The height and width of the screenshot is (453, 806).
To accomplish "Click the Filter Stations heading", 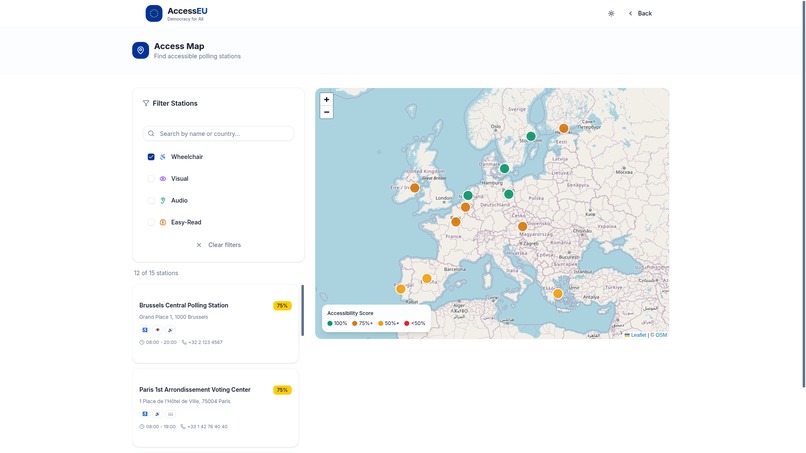I will click(x=175, y=103).
